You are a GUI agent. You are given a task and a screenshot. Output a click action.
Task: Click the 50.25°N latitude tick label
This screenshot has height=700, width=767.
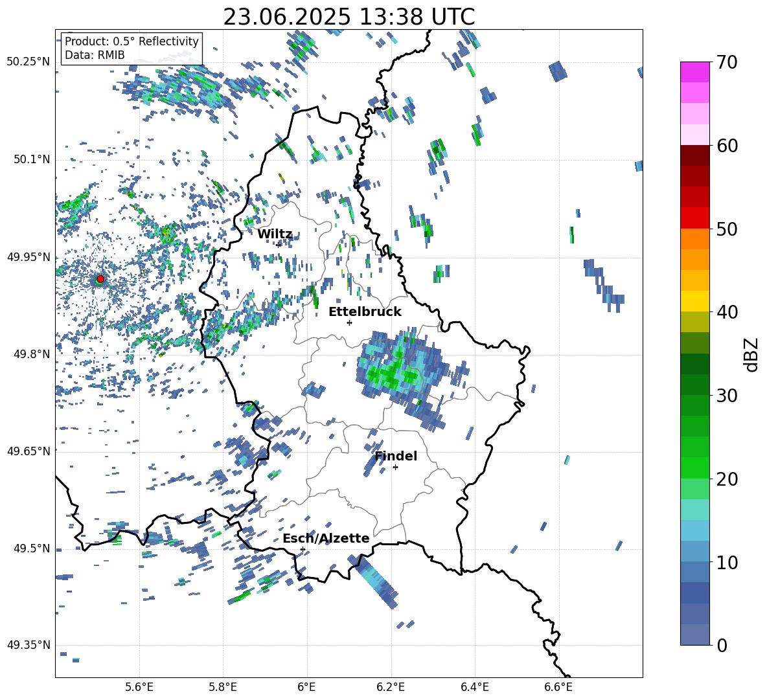tap(29, 62)
